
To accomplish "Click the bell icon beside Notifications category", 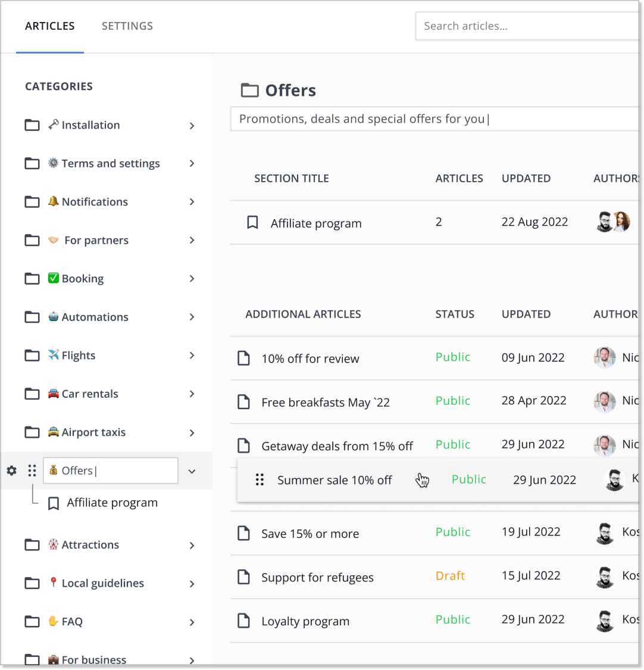I will (52, 201).
